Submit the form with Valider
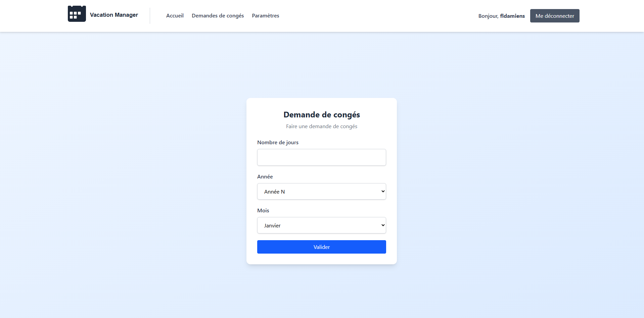The image size is (644, 318). 321,247
